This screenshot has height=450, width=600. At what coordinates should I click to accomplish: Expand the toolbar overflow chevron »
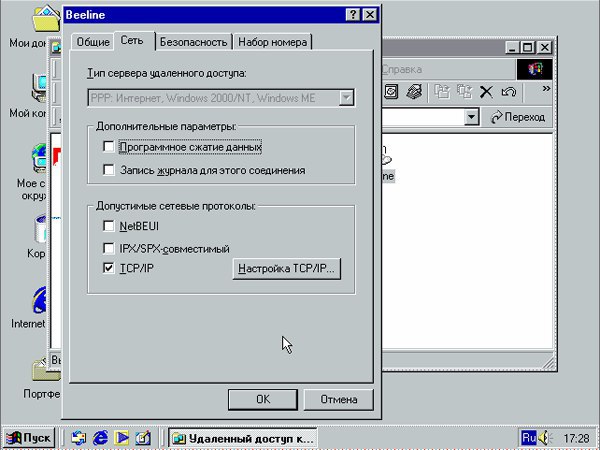pos(546,89)
